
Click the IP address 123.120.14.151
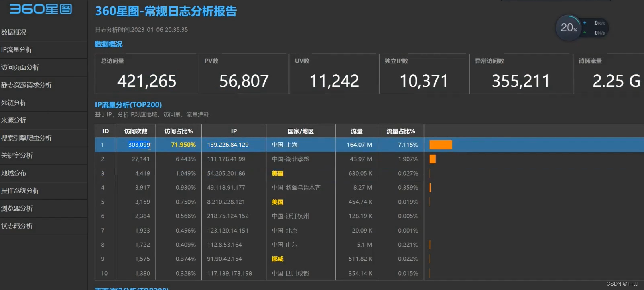228,231
